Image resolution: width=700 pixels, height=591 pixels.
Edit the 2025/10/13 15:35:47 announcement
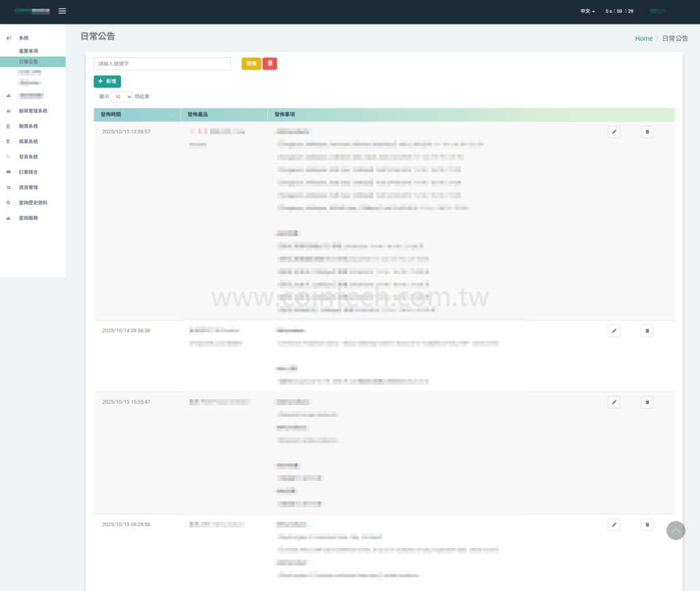pos(614,402)
